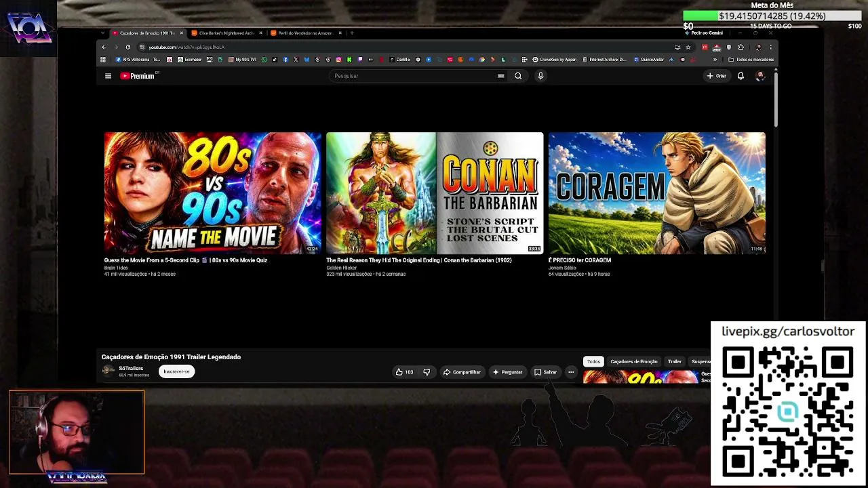Viewport: 868px width, 488px height.
Task: Open the 80s vs 90s Name the Movie thumbnail
Action: click(212, 193)
